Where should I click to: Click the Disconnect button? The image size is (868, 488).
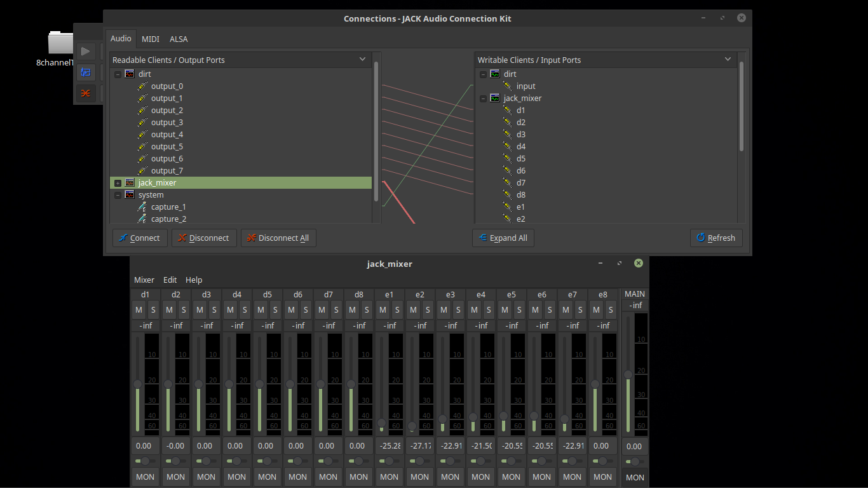tap(204, 238)
